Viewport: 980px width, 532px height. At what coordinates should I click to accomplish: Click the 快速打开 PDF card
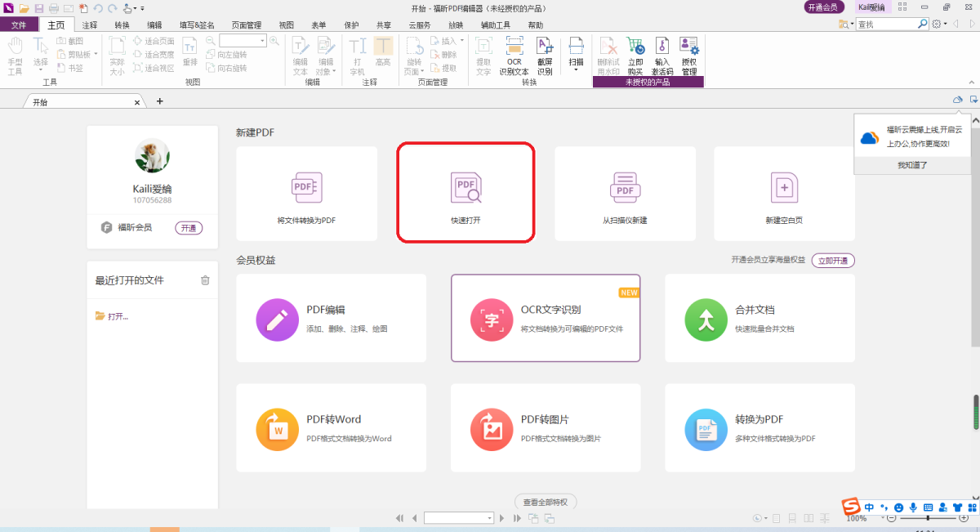click(x=465, y=193)
